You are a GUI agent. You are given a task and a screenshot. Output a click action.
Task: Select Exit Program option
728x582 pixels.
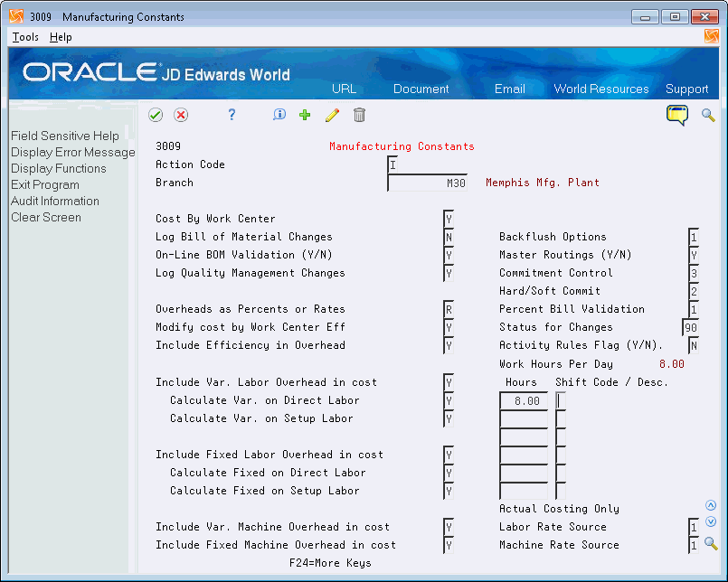click(x=45, y=184)
